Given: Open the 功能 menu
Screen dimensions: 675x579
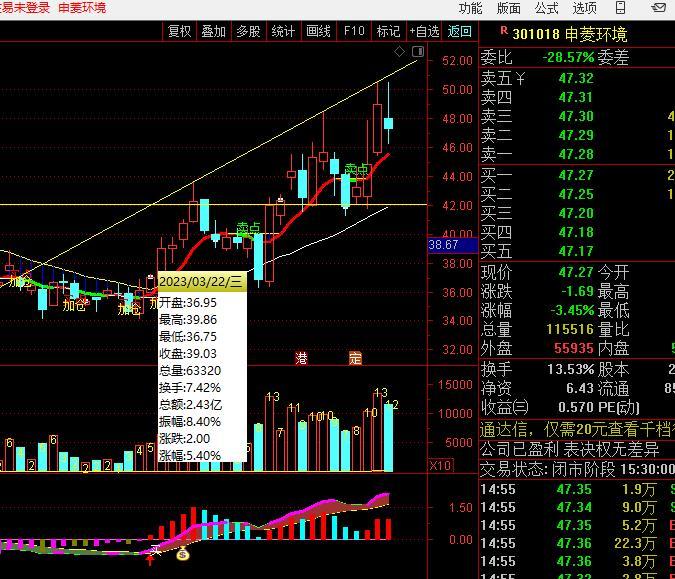Looking at the screenshot, I should 471,8.
